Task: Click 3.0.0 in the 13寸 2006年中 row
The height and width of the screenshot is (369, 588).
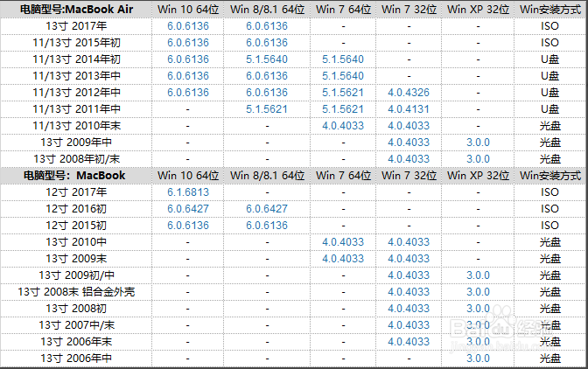Action: 478,359
